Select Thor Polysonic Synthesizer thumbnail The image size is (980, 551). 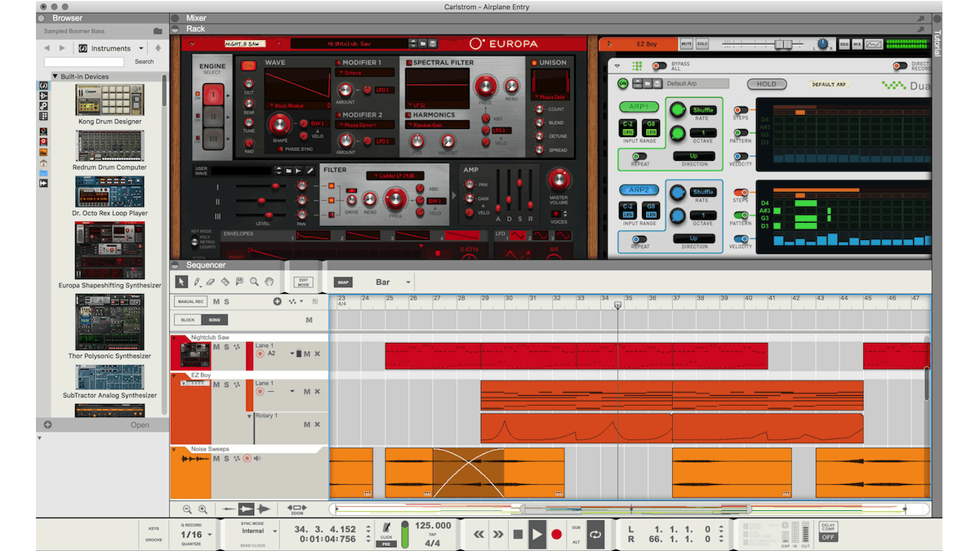point(109,323)
